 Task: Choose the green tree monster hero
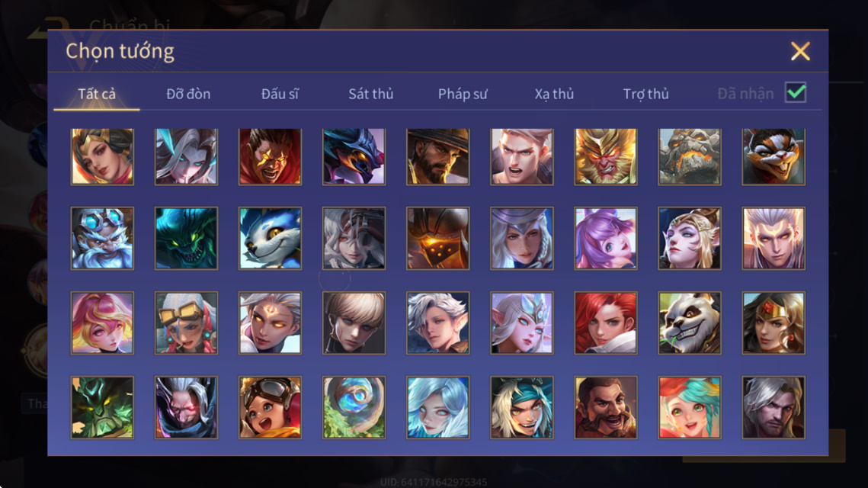click(102, 408)
